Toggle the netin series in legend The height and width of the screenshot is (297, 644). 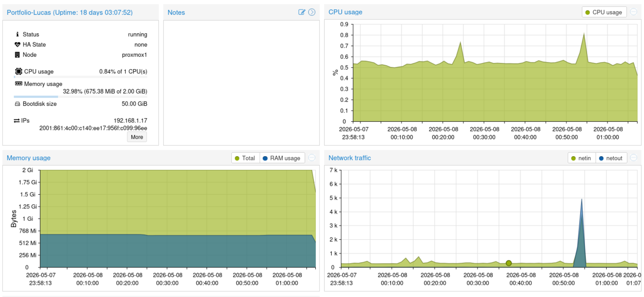[581, 158]
